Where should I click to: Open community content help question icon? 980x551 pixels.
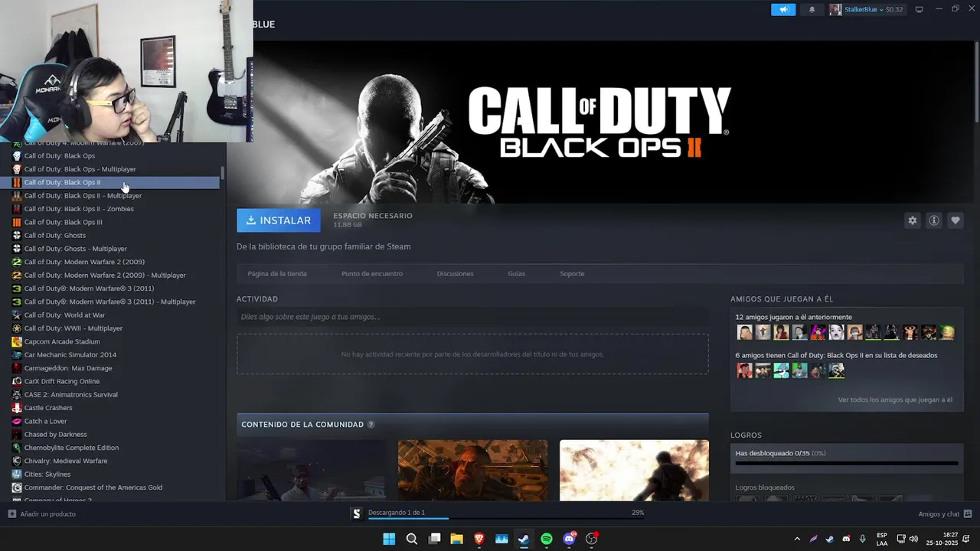pyautogui.click(x=371, y=425)
